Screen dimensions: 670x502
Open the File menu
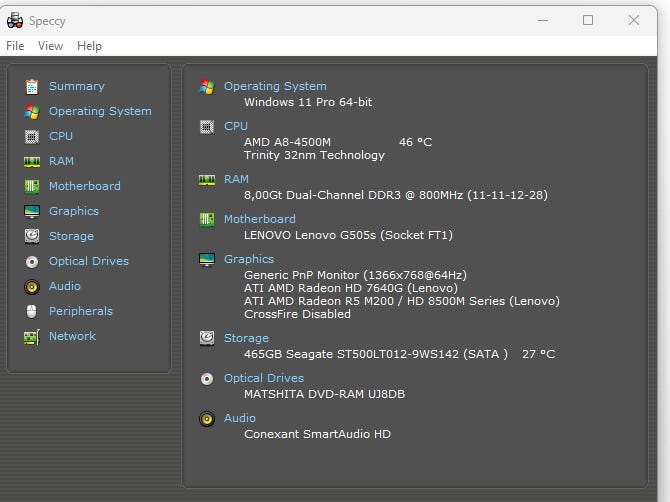point(15,46)
